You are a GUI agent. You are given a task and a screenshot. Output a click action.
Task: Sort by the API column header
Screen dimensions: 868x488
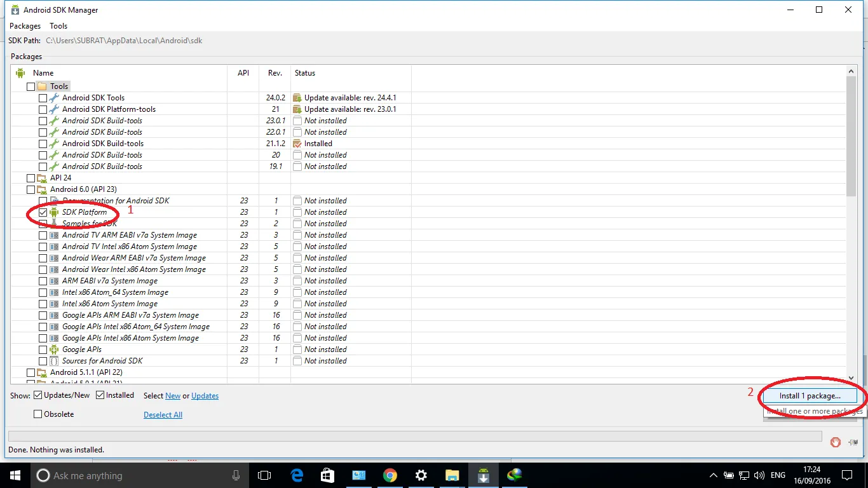243,73
